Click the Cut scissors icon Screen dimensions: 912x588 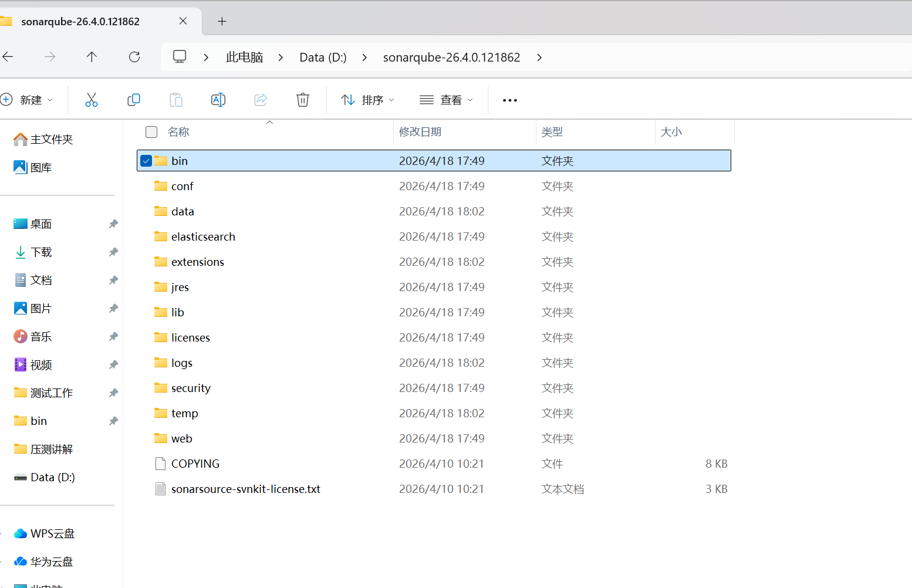[92, 100]
